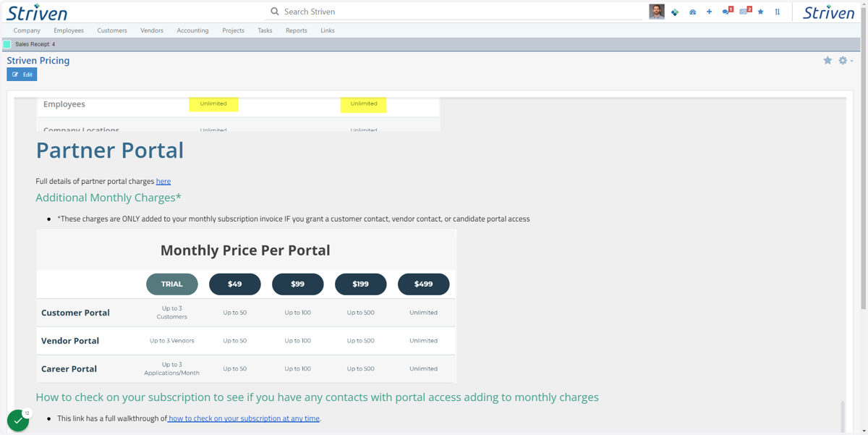Click the Striven Pricing page title
The height and width of the screenshot is (435, 868).
tap(38, 61)
